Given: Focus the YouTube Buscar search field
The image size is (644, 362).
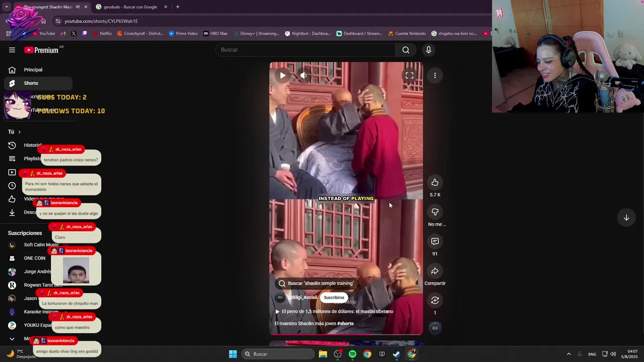Looking at the screenshot, I should point(305,50).
